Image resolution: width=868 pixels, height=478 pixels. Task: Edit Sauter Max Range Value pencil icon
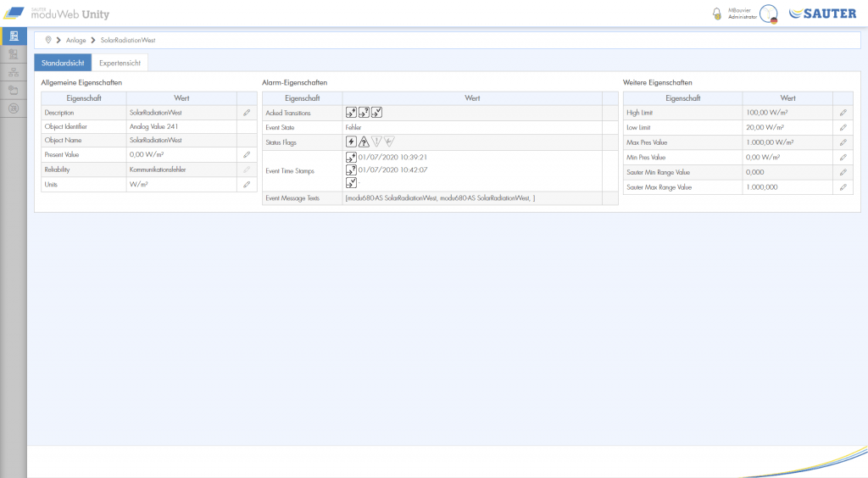tap(843, 187)
